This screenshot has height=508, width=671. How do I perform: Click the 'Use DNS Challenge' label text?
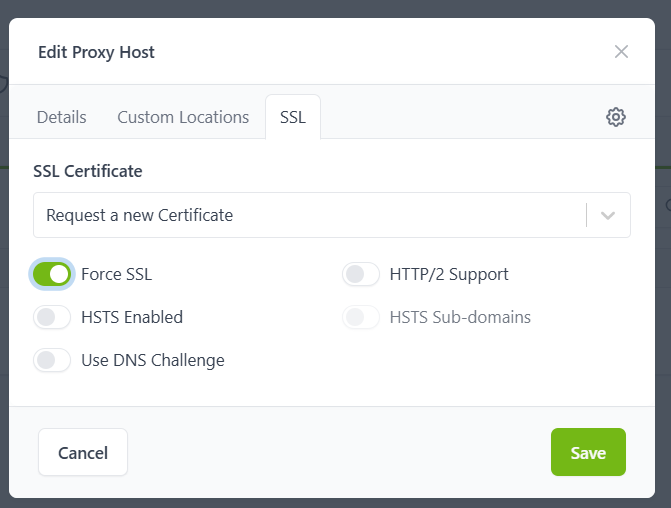coord(153,360)
